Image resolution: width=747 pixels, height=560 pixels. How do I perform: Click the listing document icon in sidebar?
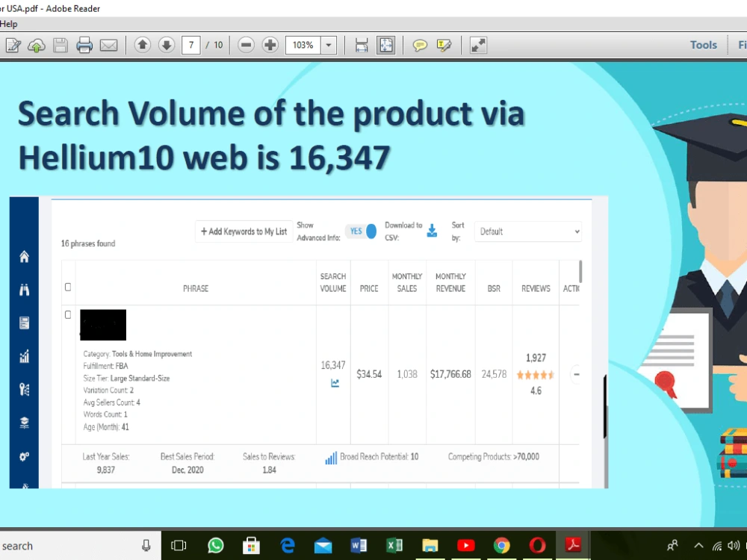tap(25, 323)
